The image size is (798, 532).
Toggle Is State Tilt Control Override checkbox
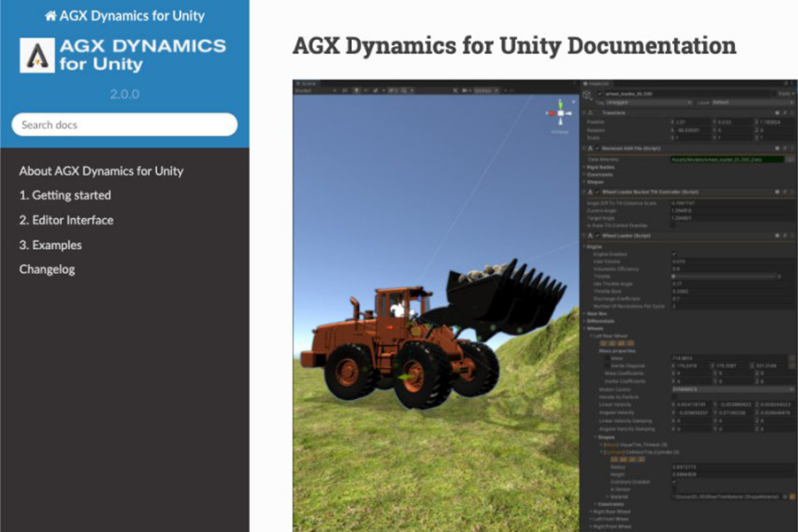coord(674,225)
